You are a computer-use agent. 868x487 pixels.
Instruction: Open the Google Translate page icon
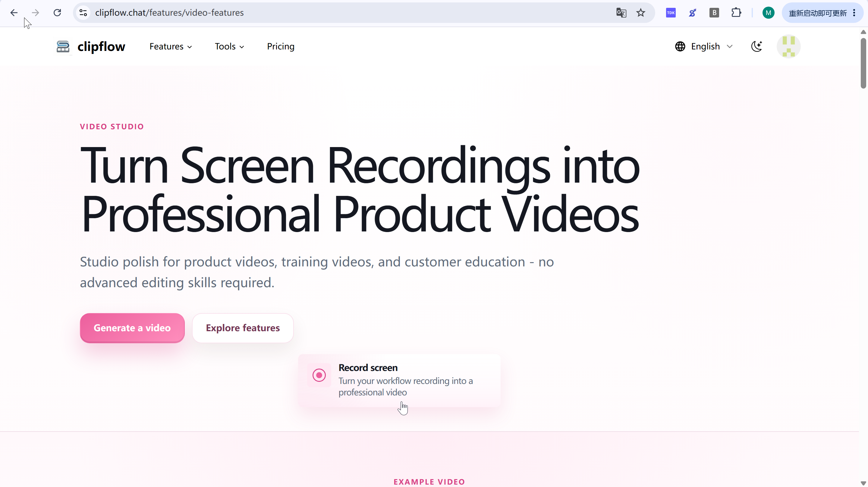point(621,13)
